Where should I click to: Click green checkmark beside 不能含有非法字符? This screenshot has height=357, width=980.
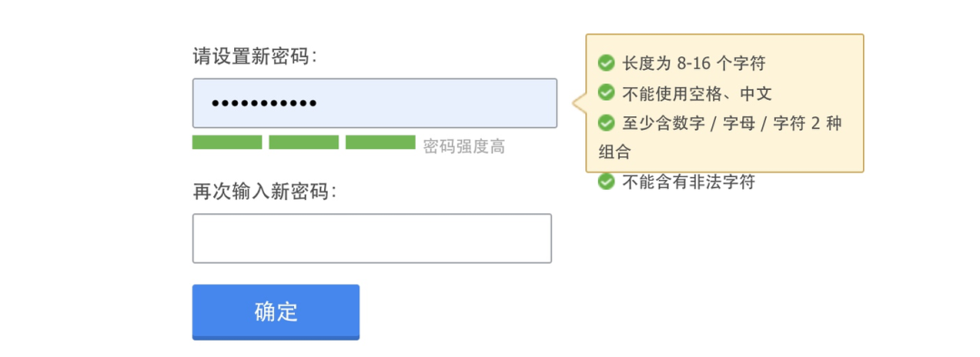point(606,182)
